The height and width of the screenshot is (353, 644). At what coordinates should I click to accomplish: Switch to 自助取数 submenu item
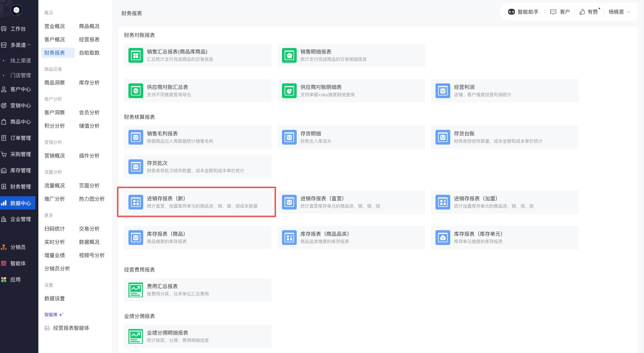click(x=89, y=53)
